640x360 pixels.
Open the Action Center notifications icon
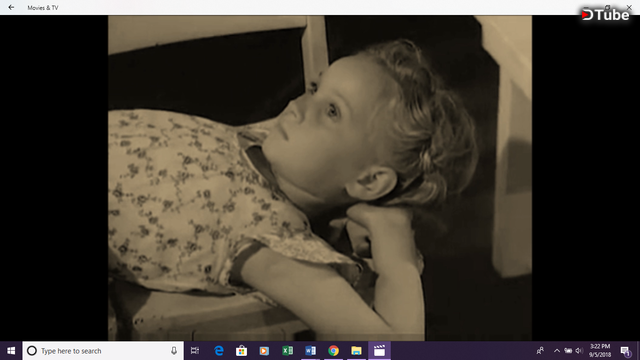coord(626,351)
